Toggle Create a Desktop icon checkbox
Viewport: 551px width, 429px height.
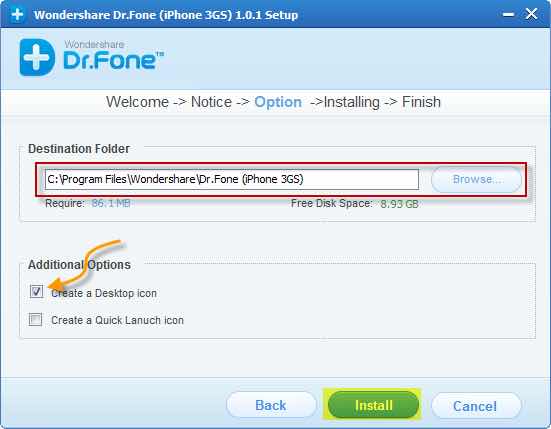click(x=36, y=291)
